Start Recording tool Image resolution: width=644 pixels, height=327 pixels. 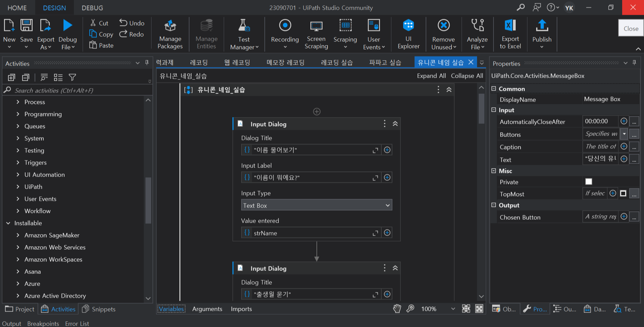(285, 25)
